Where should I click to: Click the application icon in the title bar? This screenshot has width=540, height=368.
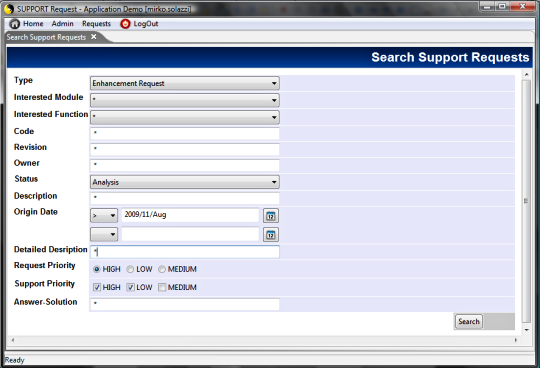[x=9, y=9]
